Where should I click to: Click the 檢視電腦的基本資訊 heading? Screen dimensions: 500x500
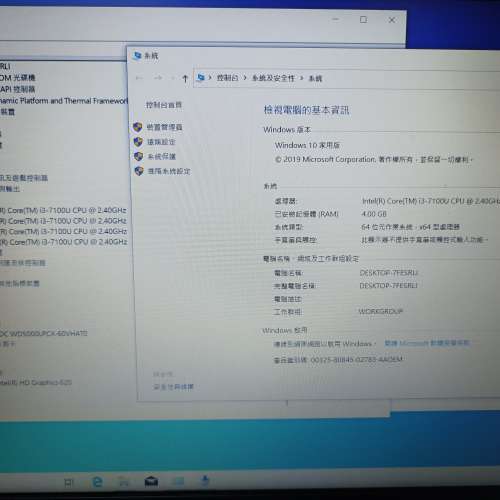[306, 110]
